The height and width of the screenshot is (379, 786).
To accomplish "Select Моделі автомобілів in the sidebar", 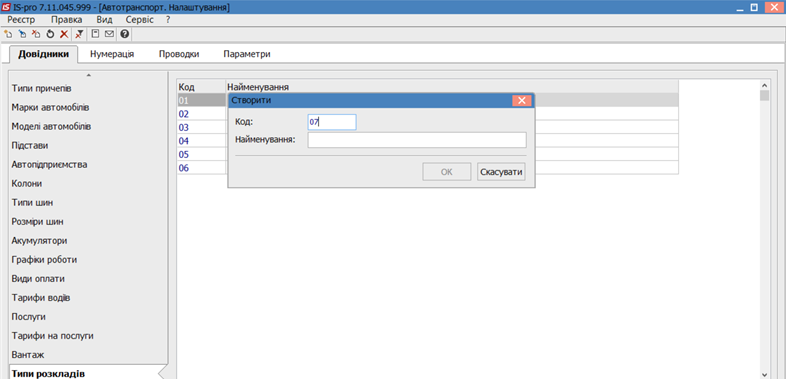I will click(51, 126).
